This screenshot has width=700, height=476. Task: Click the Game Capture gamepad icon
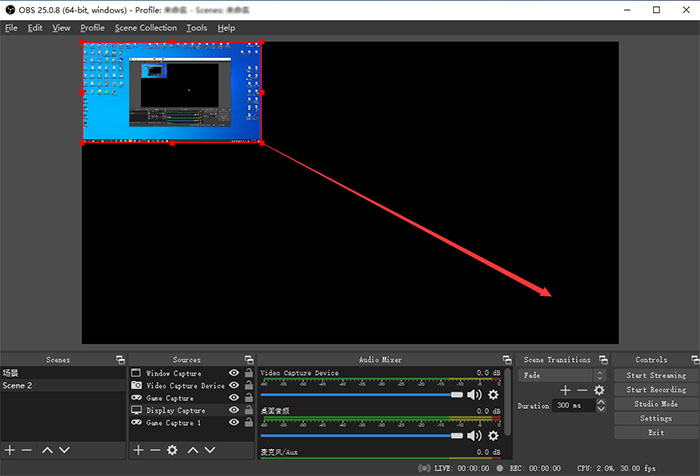[x=136, y=397]
